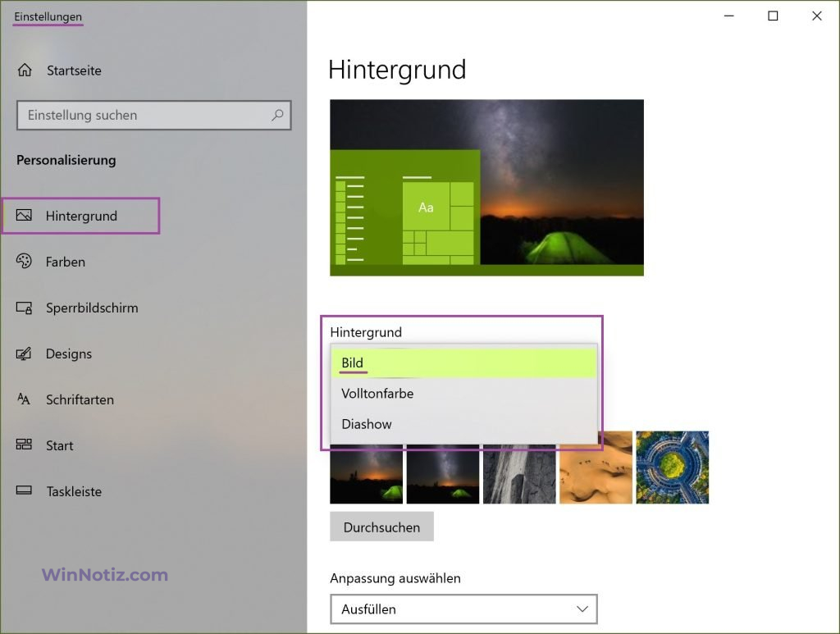Open the Ausfüllen fit selection dropdown
Viewport: 840px width, 634px height.
tap(463, 609)
